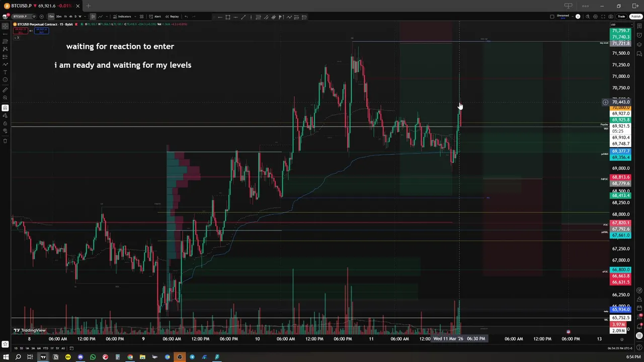Click the 70,443.0 price axis plus button

pos(605,102)
